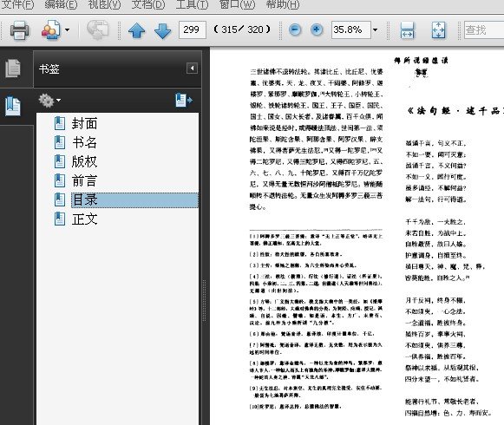Screen dimensions: 504x425
Task: Click the new bookmark icon
Action: (184, 101)
